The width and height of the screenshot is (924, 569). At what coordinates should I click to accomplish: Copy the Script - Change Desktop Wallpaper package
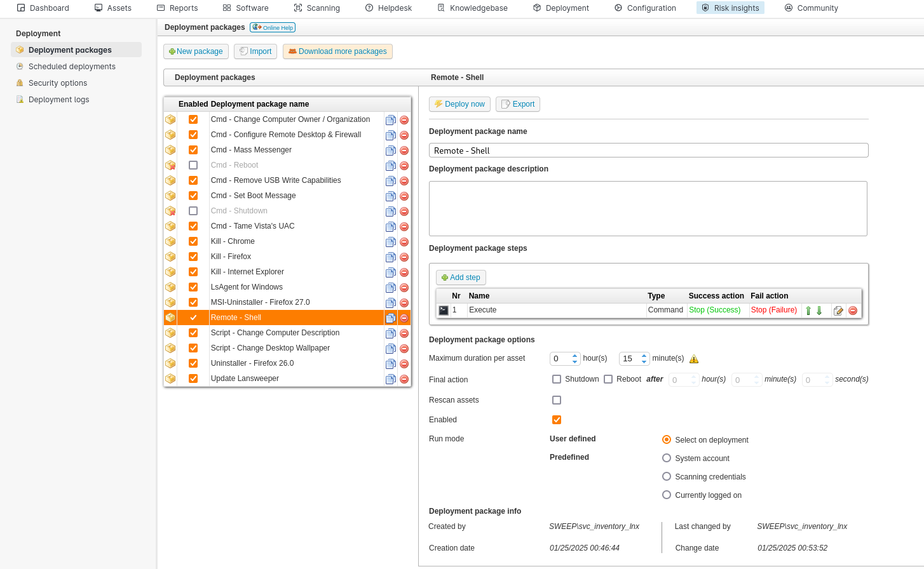coord(391,349)
